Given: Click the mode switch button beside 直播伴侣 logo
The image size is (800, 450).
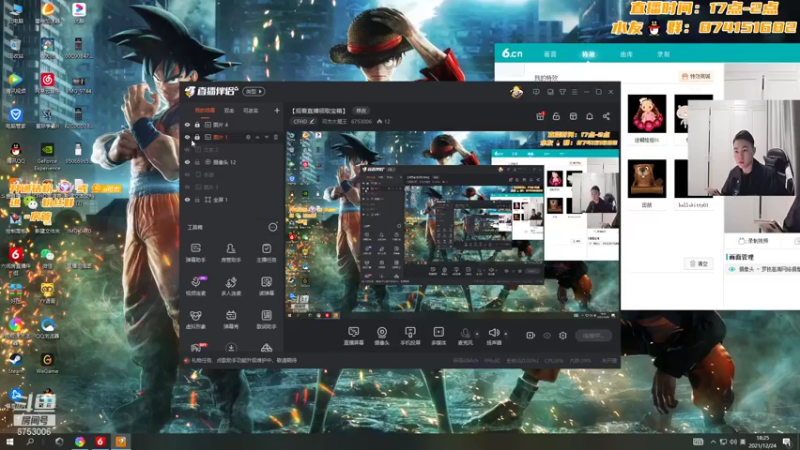Looking at the screenshot, I should [254, 92].
